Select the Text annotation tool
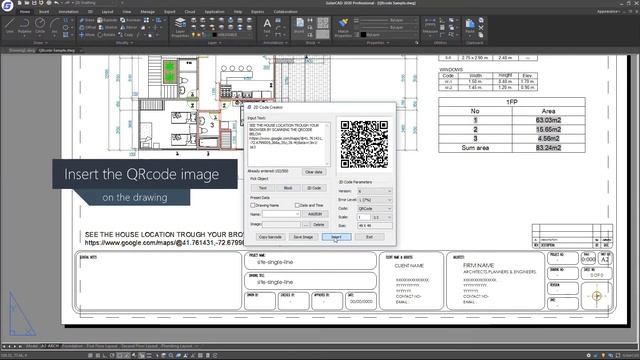This screenshot has height=360, width=640. pyautogui.click(x=267, y=25)
